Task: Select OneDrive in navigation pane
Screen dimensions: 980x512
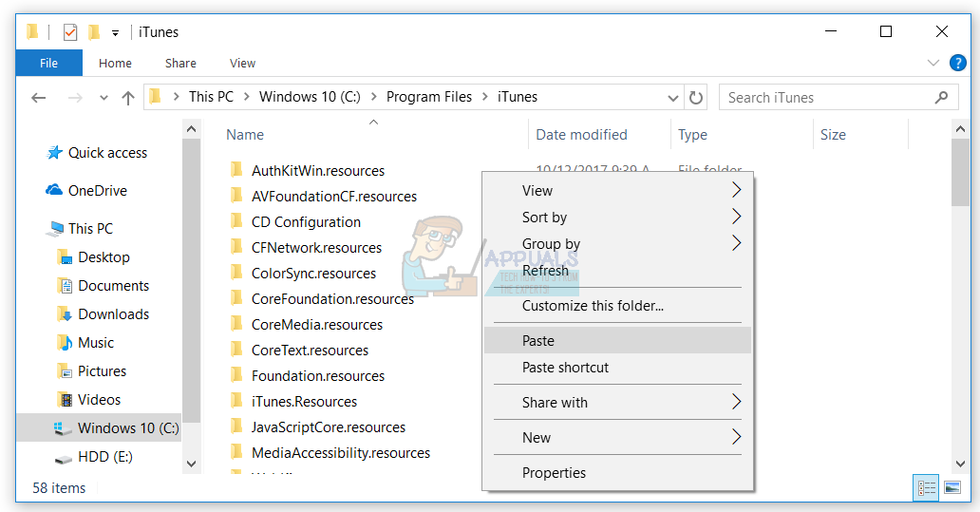Action: 85,191
